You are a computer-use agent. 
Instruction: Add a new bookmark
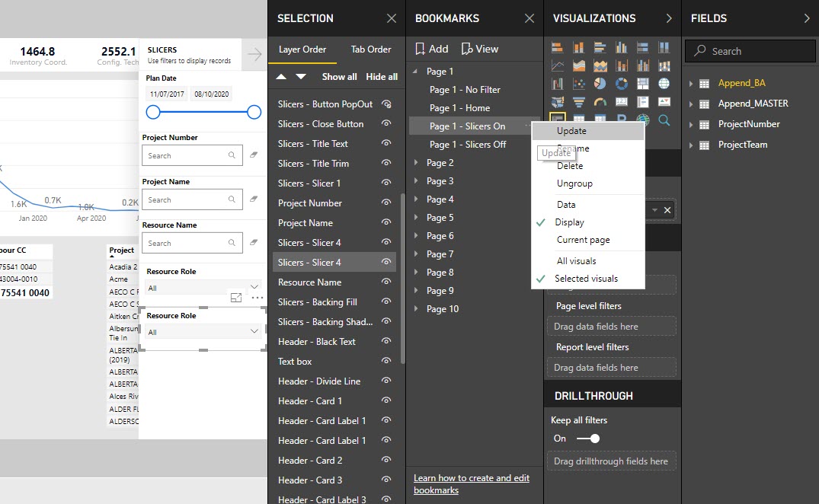pos(431,49)
